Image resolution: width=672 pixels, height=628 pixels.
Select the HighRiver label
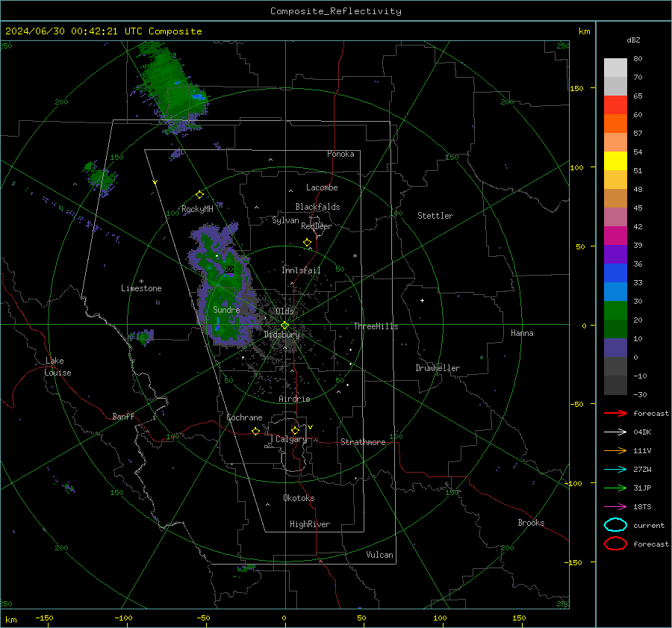pyautogui.click(x=310, y=524)
